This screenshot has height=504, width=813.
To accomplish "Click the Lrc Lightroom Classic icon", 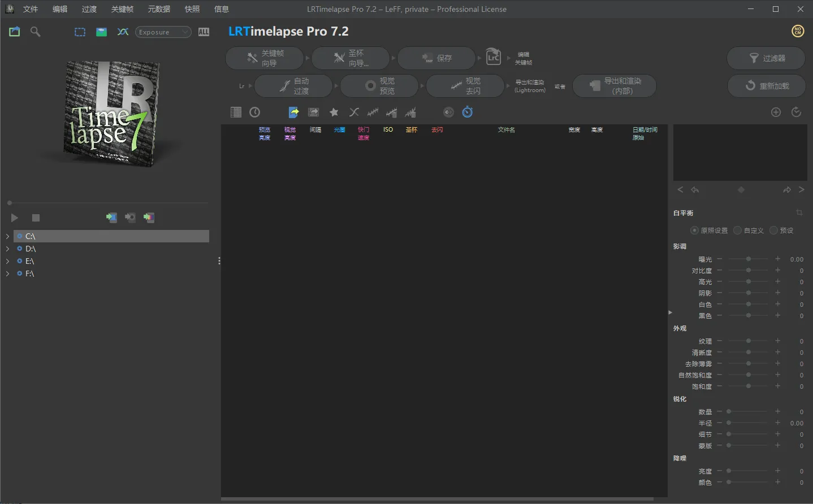I will [494, 57].
